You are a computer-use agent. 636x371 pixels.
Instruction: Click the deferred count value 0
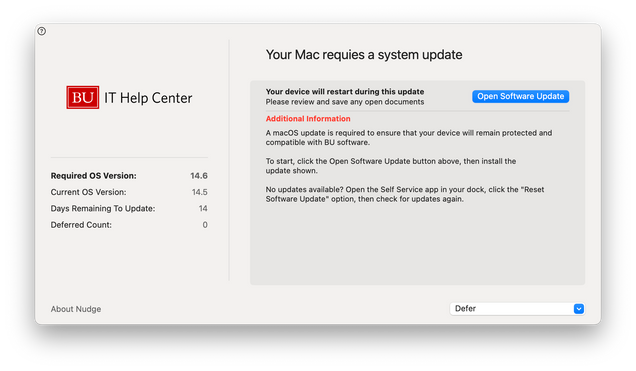(x=205, y=225)
